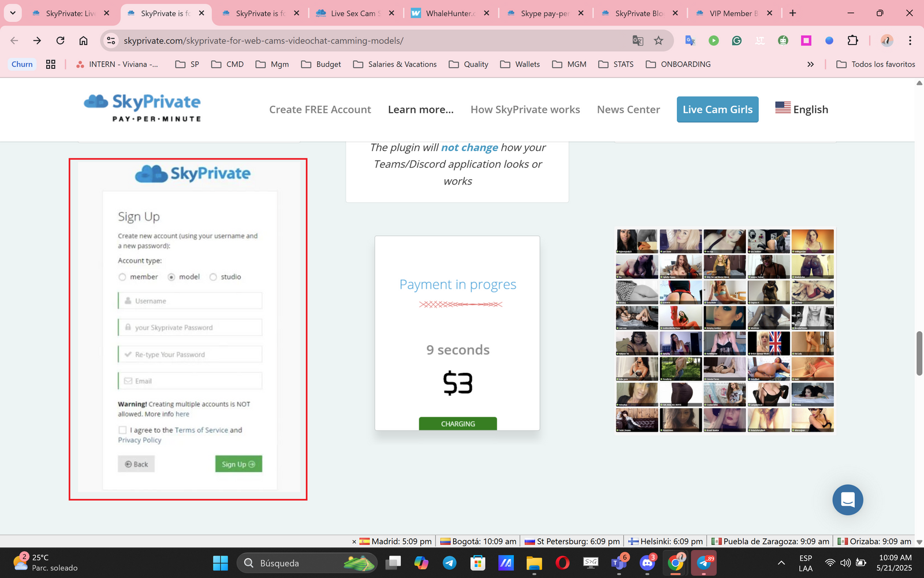Click the address bar URL
This screenshot has height=578, width=924.
tap(263, 40)
